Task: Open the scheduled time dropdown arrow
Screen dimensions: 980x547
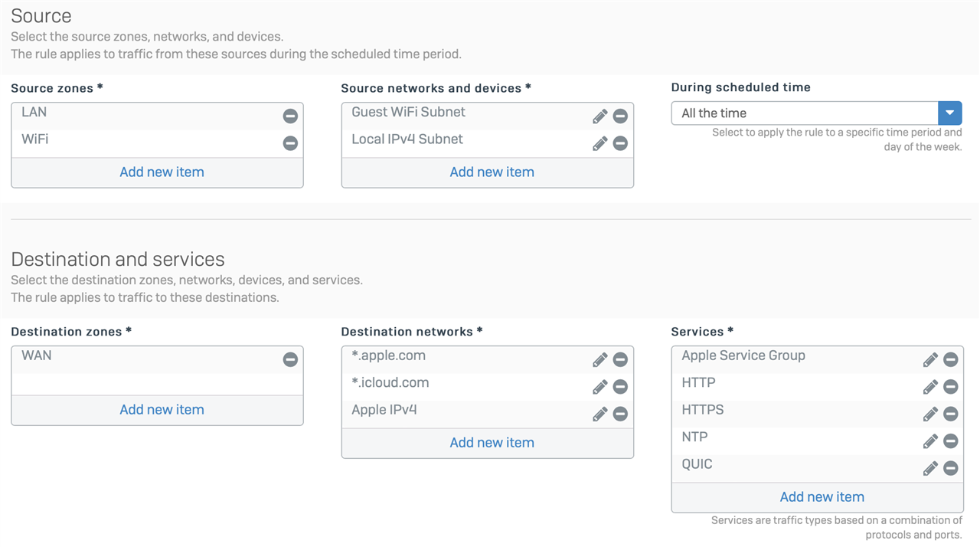Action: (949, 113)
